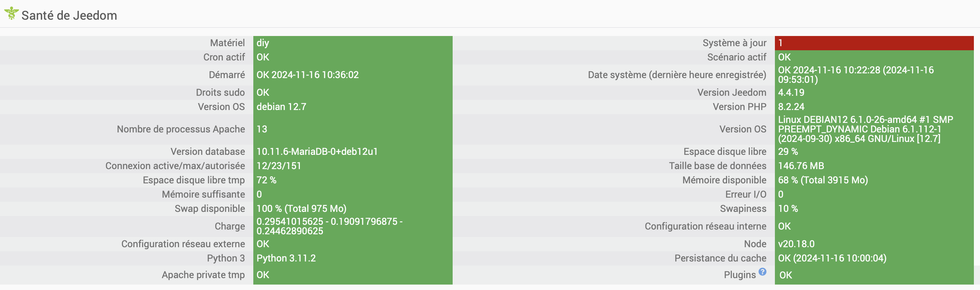Click the Plugins help question-mark icon

[762, 272]
